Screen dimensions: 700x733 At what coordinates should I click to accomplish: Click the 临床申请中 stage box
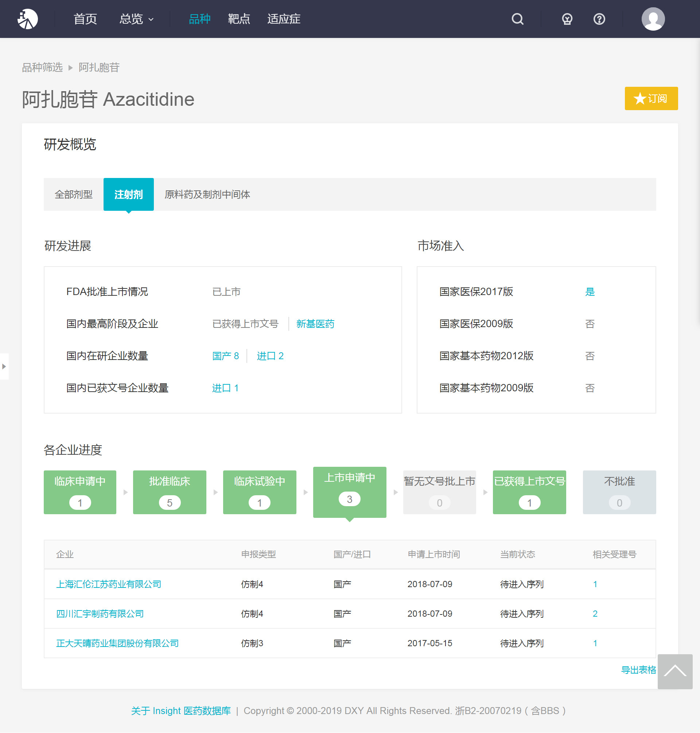coord(79,492)
